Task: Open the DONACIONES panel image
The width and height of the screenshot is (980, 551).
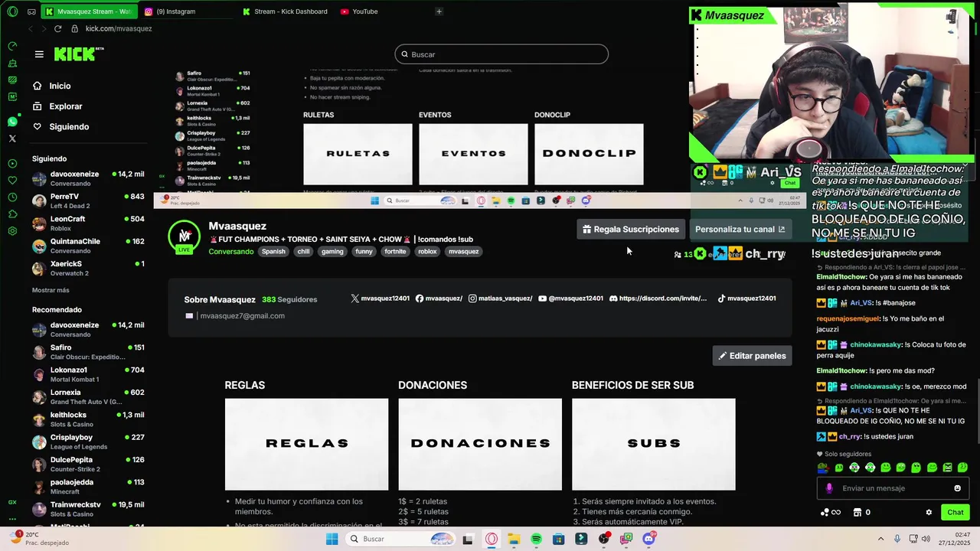Action: [x=480, y=444]
